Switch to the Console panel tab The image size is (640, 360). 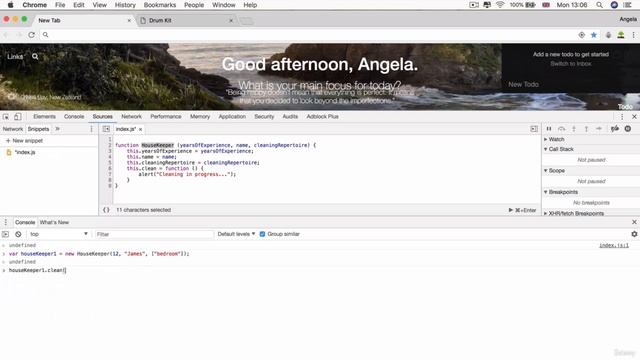click(x=74, y=117)
